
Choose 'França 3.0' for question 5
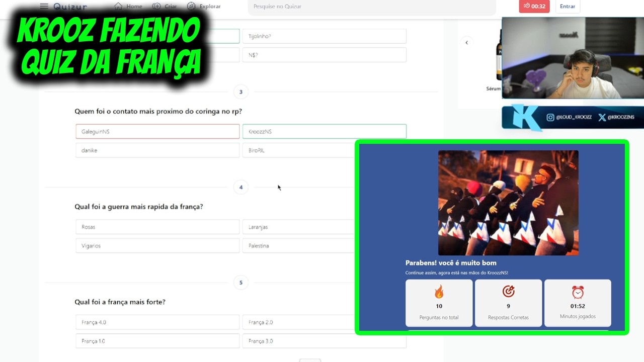click(324, 341)
